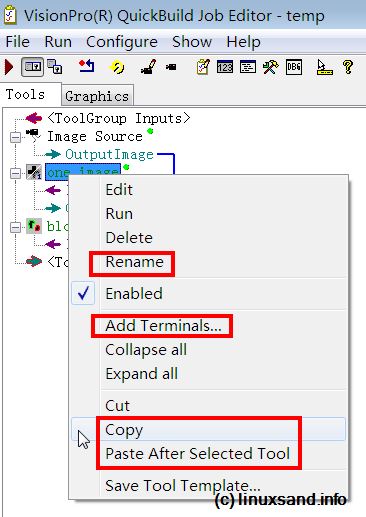Choose Rename from the context menu
366x517 pixels.
(134, 262)
